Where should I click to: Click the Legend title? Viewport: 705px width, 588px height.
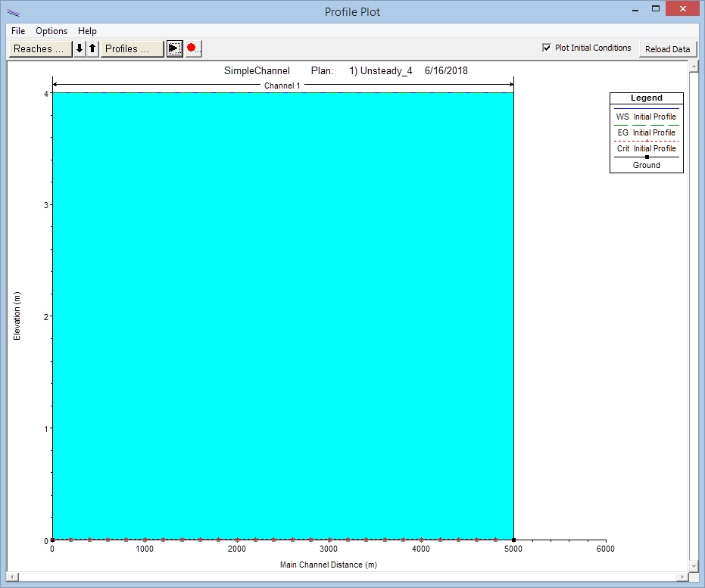tap(647, 98)
